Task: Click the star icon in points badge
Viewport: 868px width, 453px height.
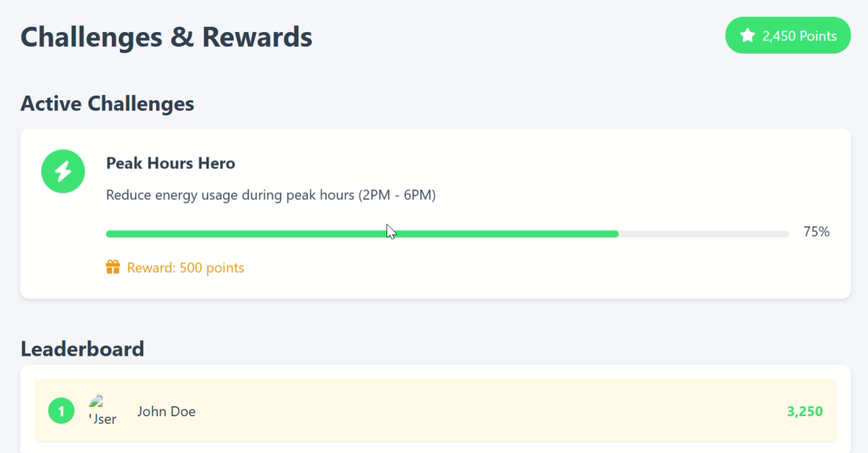Action: coord(747,36)
